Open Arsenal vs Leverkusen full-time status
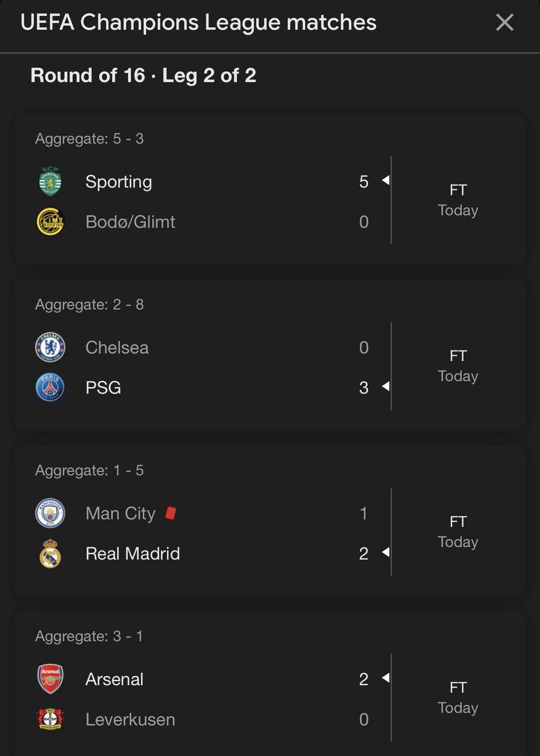This screenshot has height=756, width=540. pos(458,698)
